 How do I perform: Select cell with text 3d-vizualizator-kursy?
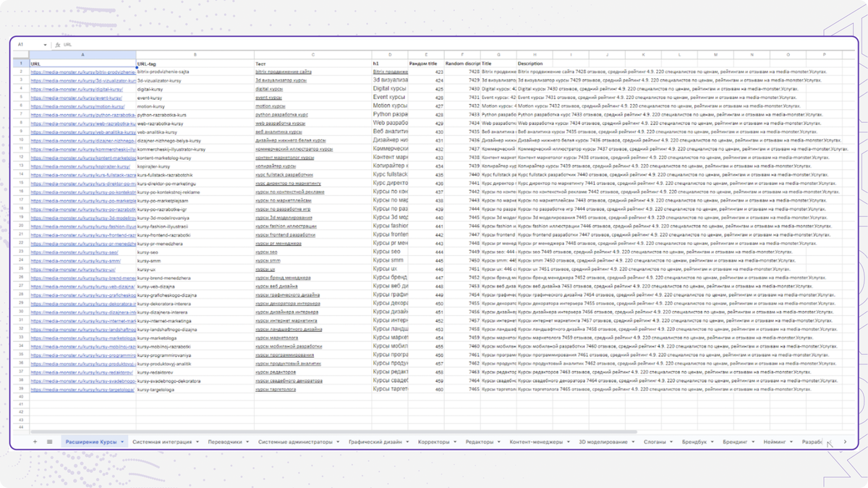click(195, 80)
